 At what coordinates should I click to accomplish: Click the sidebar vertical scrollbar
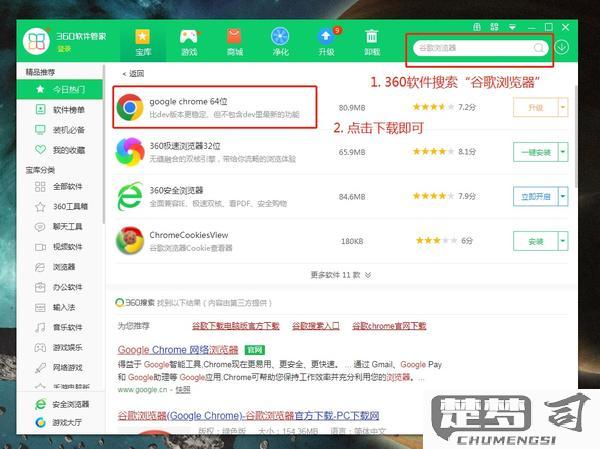coord(104,144)
